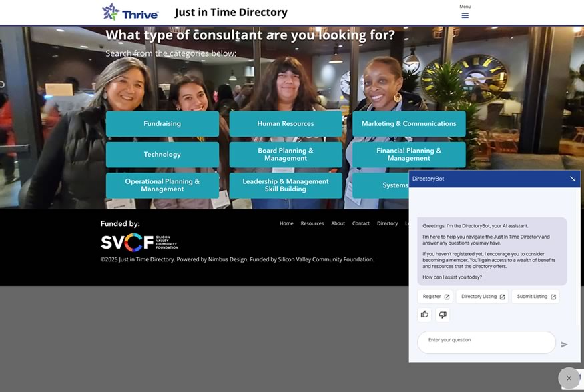Click the send message arrow icon
584x392 pixels.
564,345
